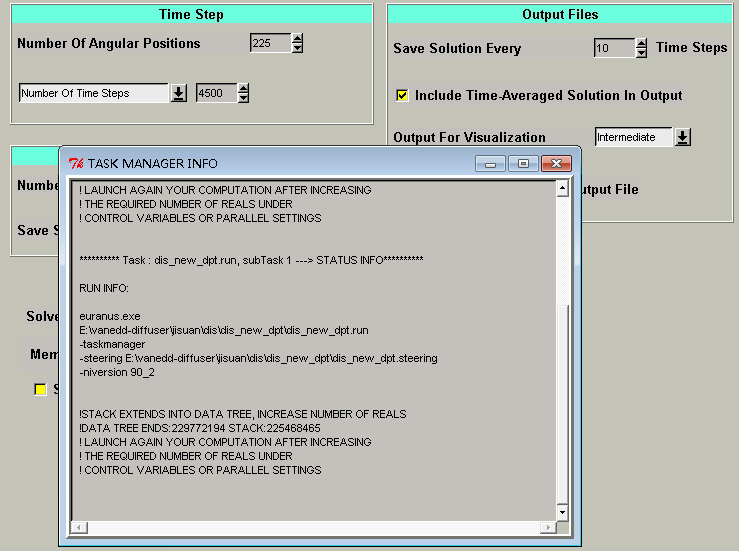The height and width of the screenshot is (551, 739).
Task: Open the Number Of Time Steps dropdown arrow
Action: click(x=179, y=93)
